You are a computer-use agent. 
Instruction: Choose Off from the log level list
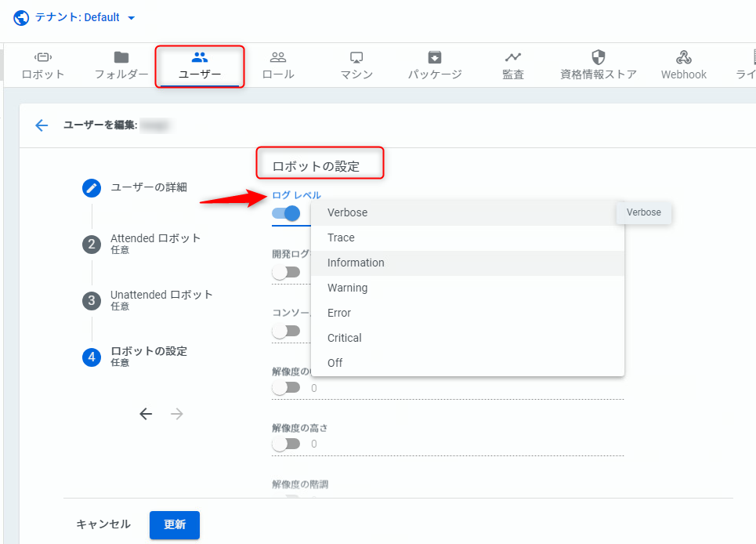pyautogui.click(x=468, y=363)
